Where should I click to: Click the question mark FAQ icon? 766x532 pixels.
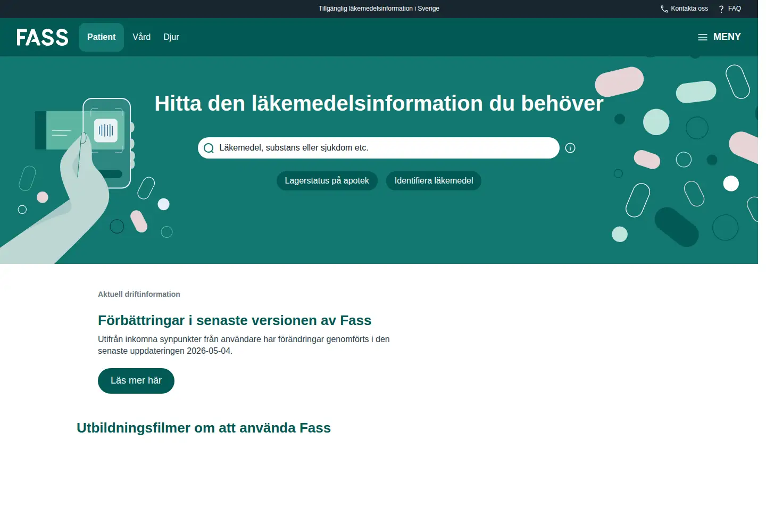pos(721,9)
